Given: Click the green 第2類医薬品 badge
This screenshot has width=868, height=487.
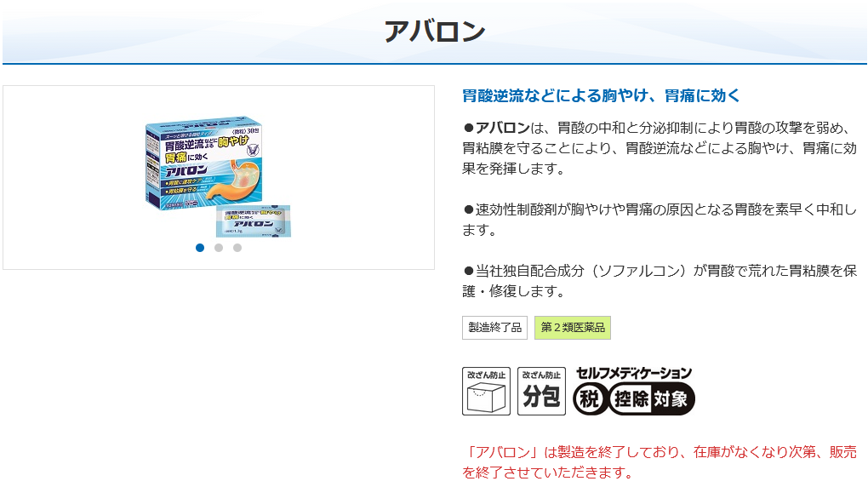Looking at the screenshot, I should [x=573, y=328].
